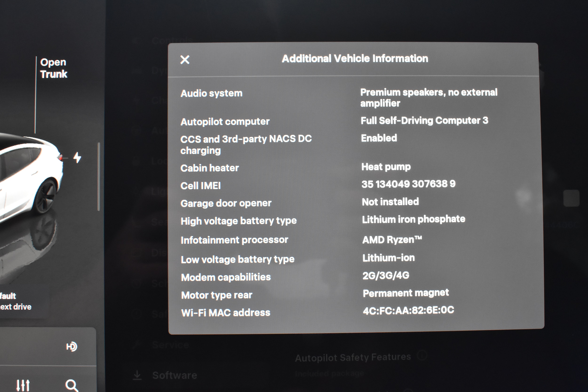Tap the lightning icon beside Charging in sidebar
Viewport: 588px width, 392px height.
[x=137, y=100]
